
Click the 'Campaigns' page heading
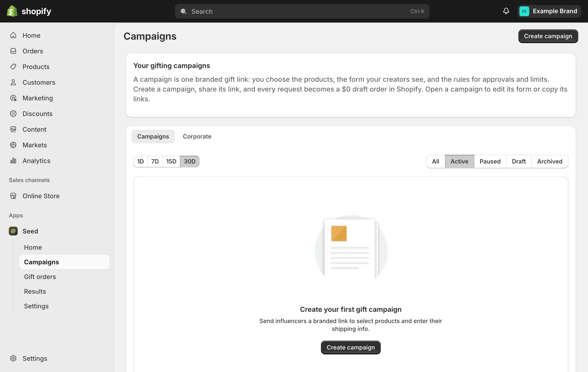tap(150, 36)
